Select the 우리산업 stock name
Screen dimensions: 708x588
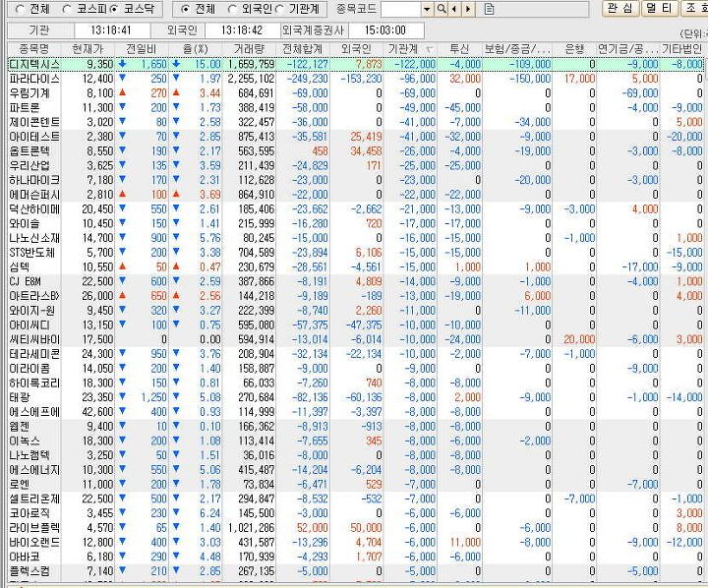point(29,166)
